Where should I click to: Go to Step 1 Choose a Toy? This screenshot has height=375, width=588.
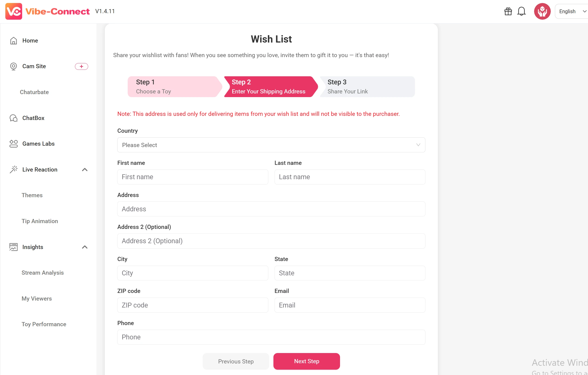pos(173,87)
